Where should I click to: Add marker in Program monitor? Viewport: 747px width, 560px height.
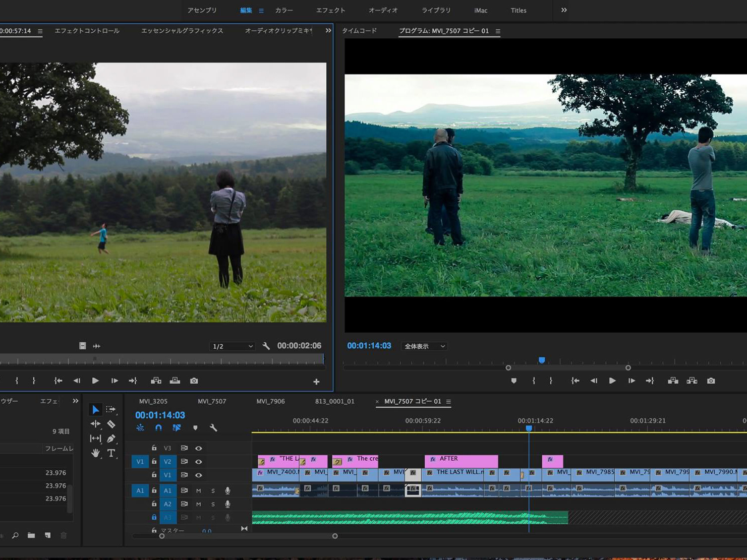point(513,381)
